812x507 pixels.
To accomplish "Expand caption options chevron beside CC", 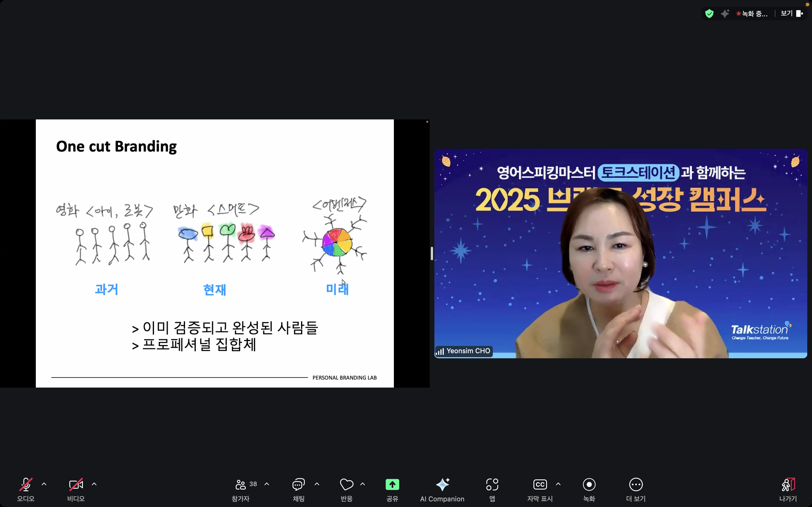I will click(558, 484).
